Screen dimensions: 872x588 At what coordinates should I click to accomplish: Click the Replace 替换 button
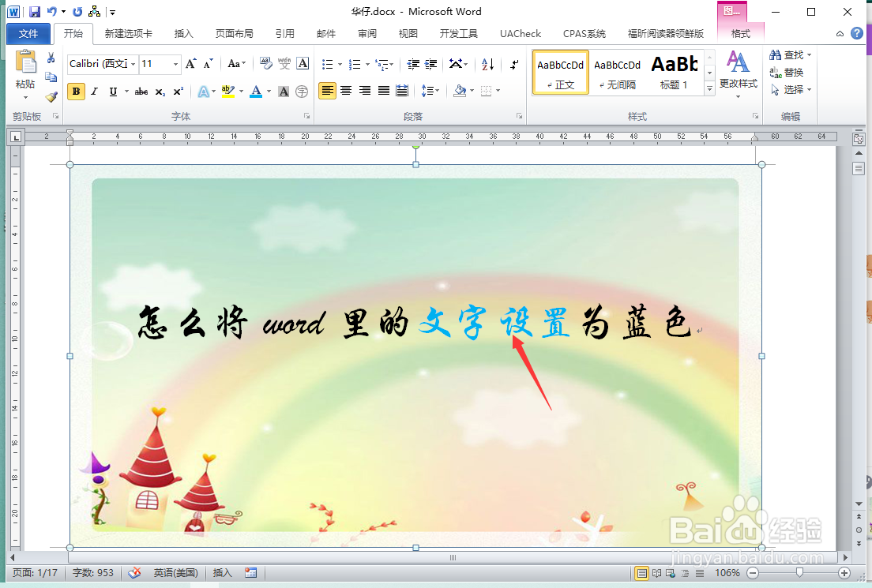[x=787, y=73]
